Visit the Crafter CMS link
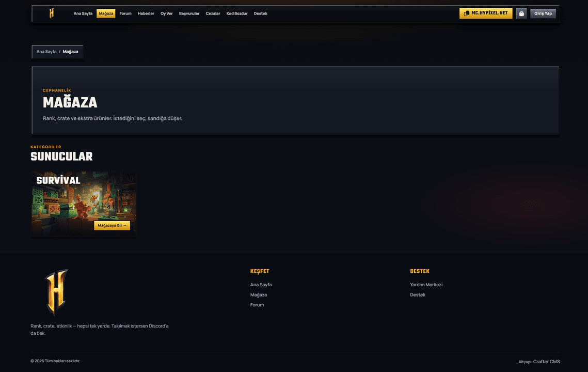588x372 pixels. pos(546,362)
